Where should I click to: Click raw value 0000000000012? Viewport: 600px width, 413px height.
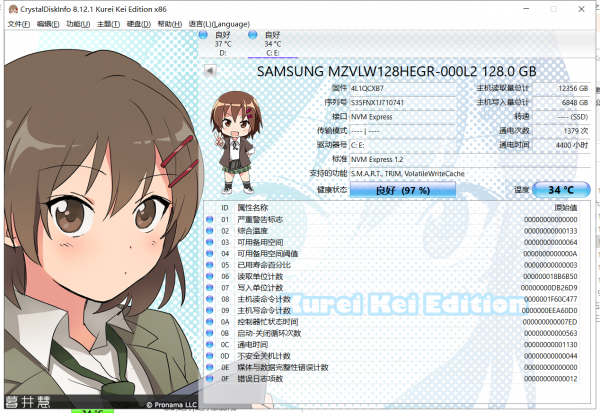click(x=551, y=378)
